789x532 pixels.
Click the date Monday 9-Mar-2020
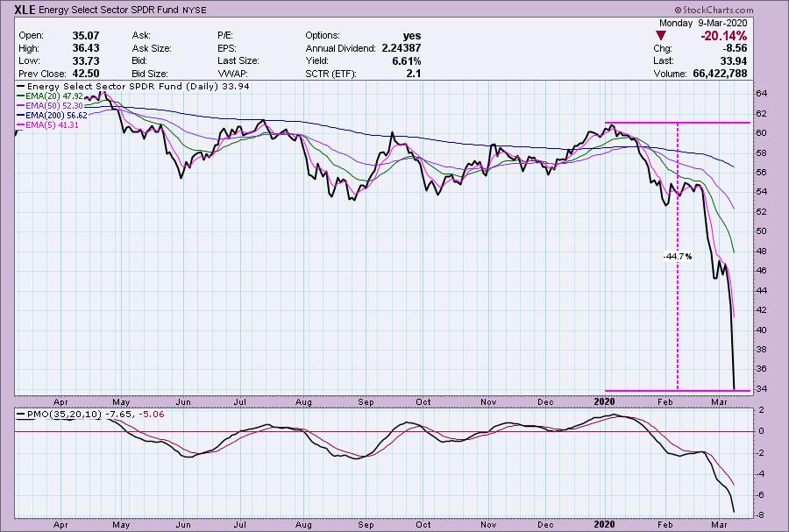pos(703,23)
